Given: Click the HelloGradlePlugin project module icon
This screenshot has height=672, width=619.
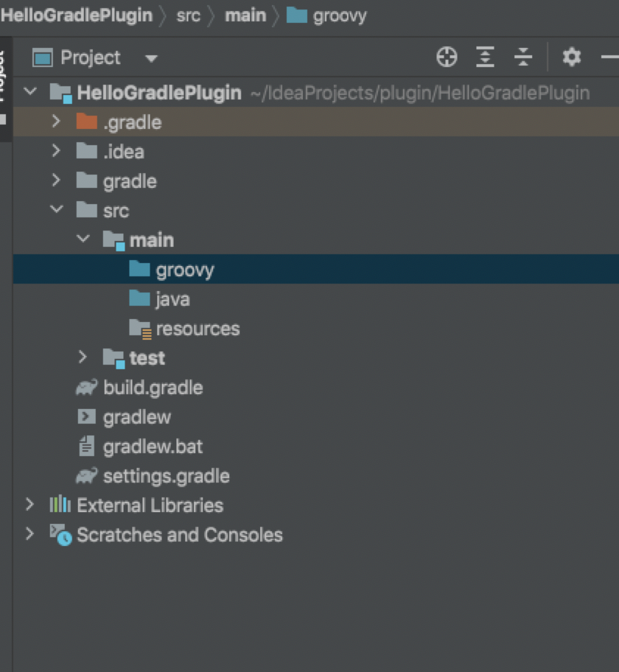Looking at the screenshot, I should pos(61,93).
